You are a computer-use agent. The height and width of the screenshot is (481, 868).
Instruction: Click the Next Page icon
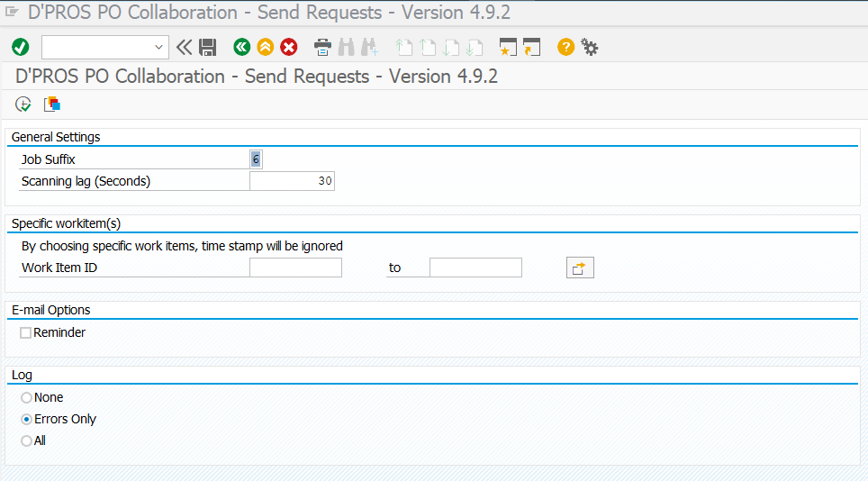[451, 47]
